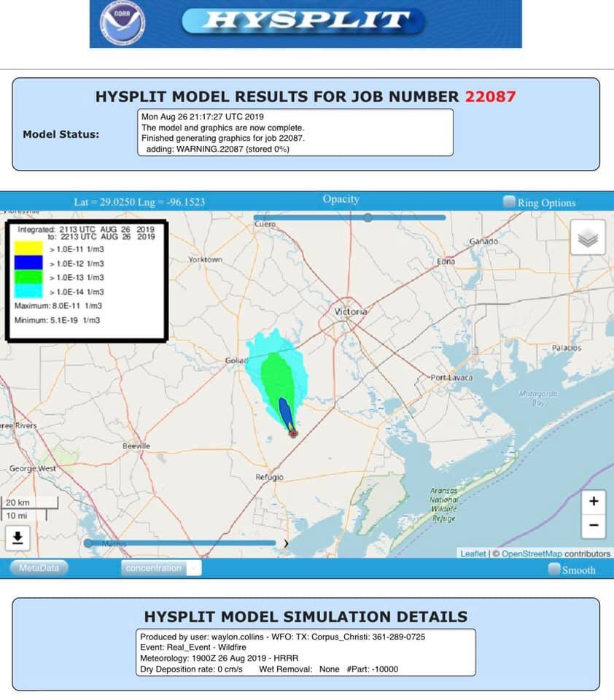Click the Event: Real_Event - Wildfire line
Viewport: 614px width, 700px height.
[193, 647]
